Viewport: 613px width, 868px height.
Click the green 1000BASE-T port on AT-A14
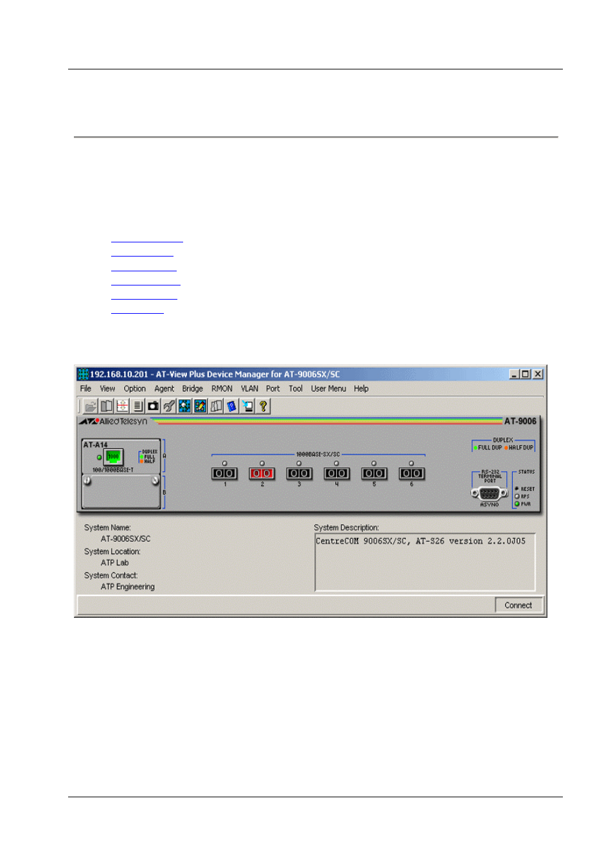pyautogui.click(x=114, y=457)
